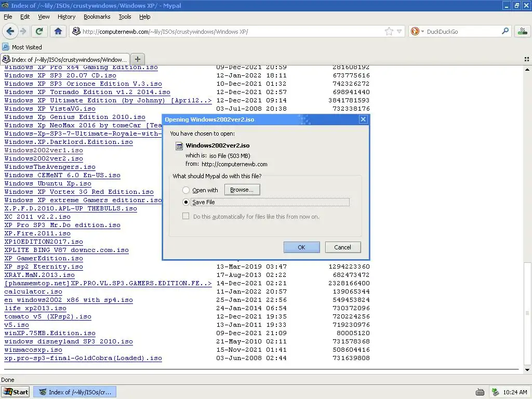Open the History menu
532x399 pixels.
point(66,17)
